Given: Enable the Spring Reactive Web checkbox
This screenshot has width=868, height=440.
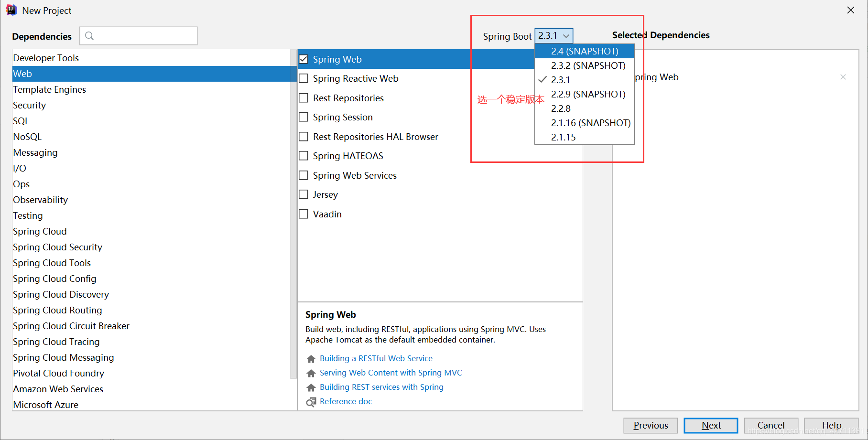Looking at the screenshot, I should pos(304,78).
